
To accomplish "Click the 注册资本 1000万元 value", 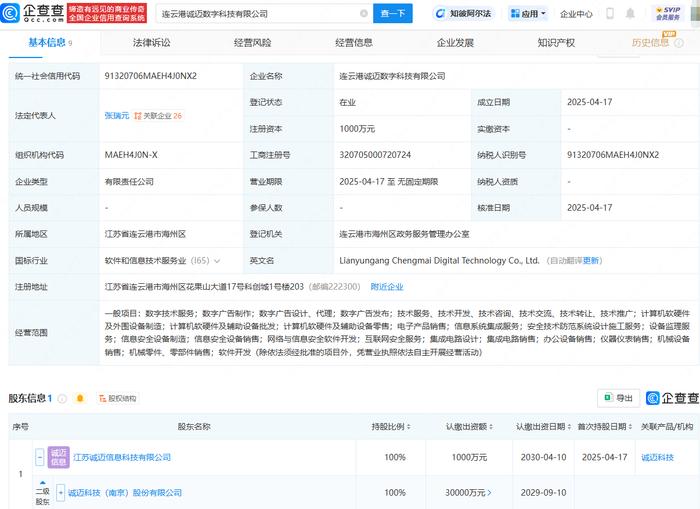I will [357, 129].
